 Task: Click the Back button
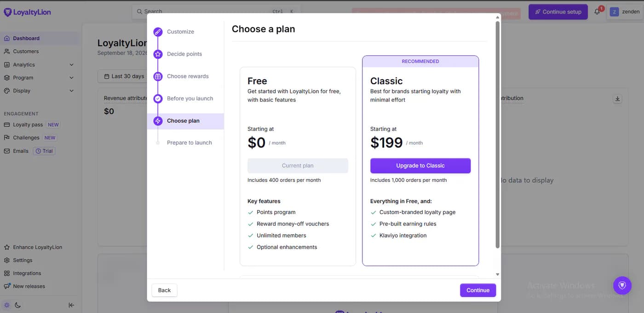164,290
